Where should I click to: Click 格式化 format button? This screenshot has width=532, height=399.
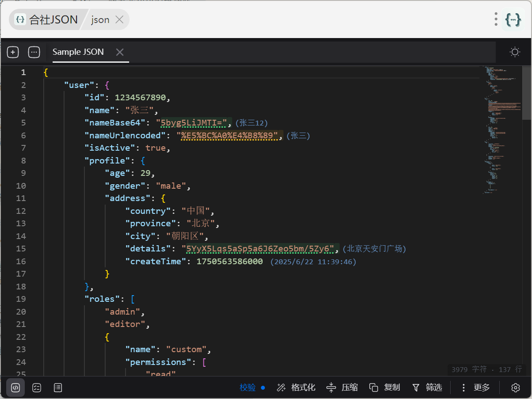(296, 388)
